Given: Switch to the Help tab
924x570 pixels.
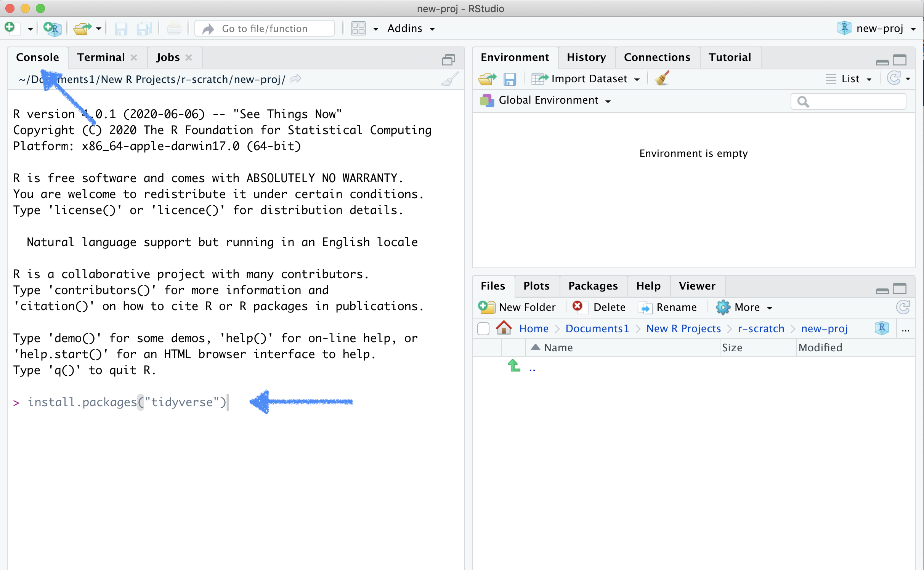Looking at the screenshot, I should 648,286.
